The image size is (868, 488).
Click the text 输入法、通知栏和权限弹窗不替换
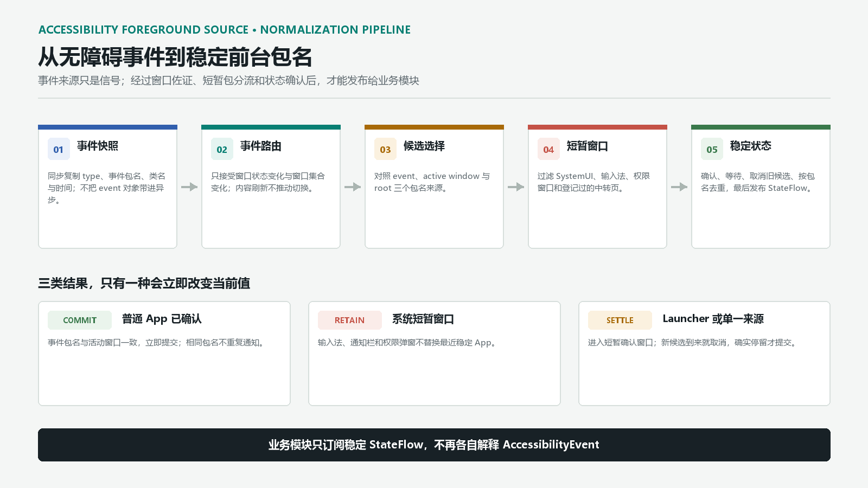coord(409,343)
